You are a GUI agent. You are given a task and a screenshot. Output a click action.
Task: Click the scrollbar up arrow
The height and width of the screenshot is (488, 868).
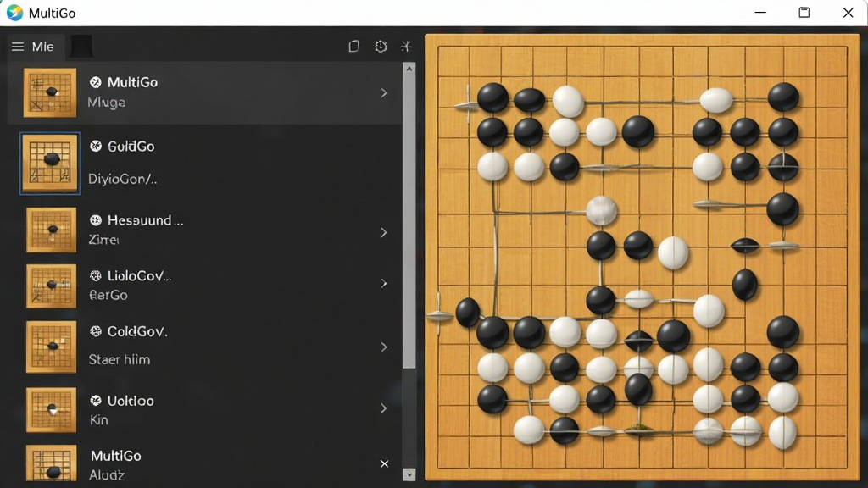[x=409, y=69]
